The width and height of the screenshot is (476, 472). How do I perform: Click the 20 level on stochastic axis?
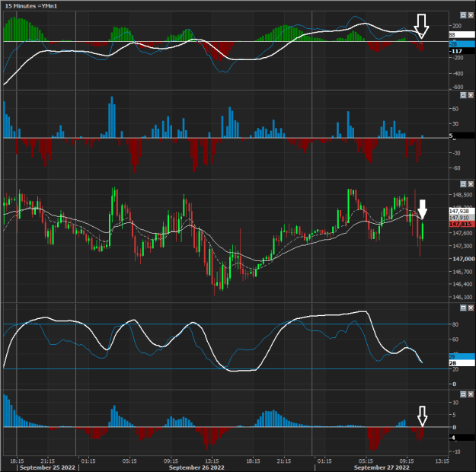455,369
